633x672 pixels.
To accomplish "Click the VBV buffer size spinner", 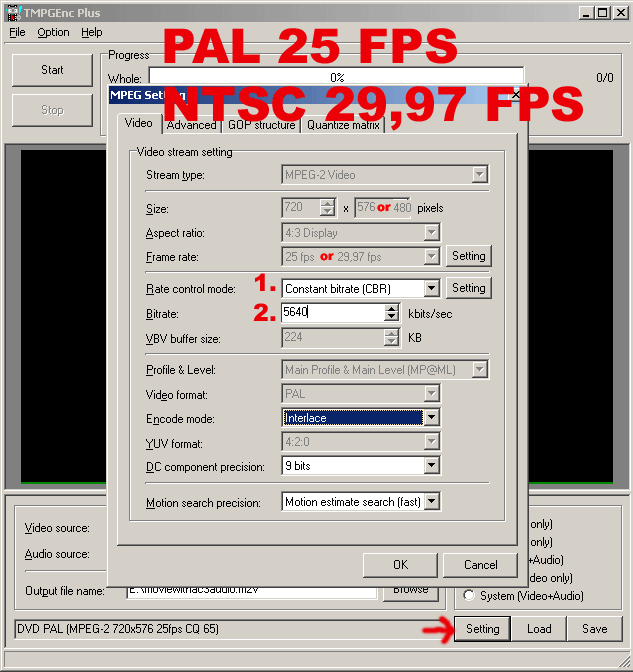I will coord(391,337).
